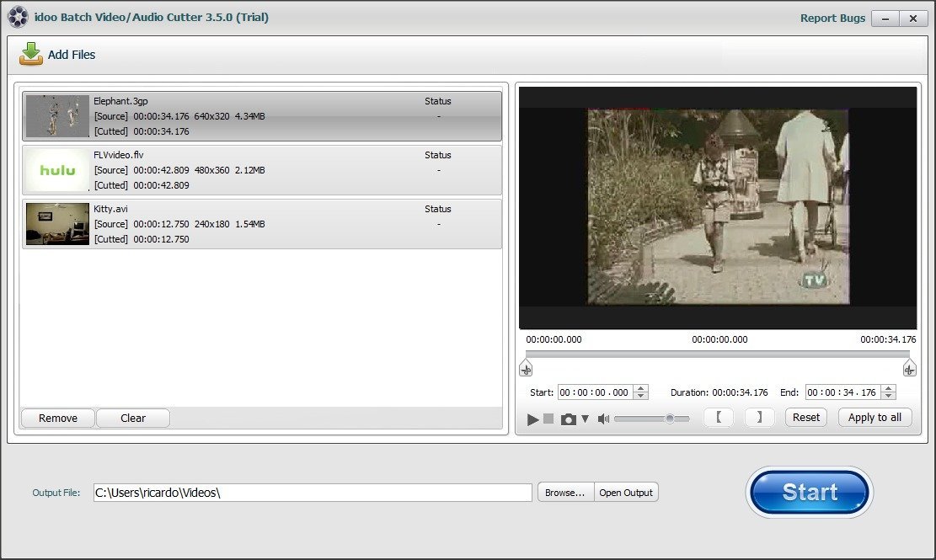Viewport: 936px width, 560px height.
Task: Select the Play button in the preview panel
Action: tap(532, 418)
